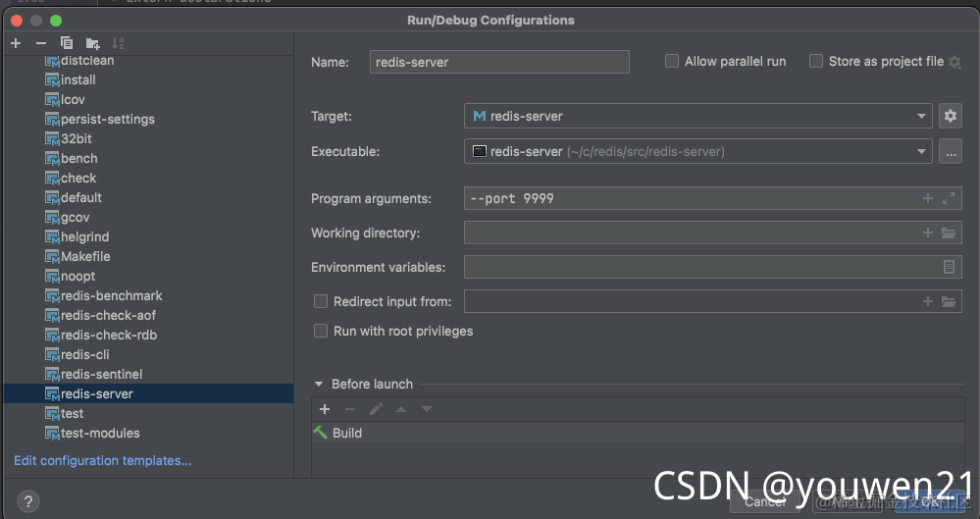Click the Redirect input from path field
This screenshot has width=980, height=519.
point(712,301)
